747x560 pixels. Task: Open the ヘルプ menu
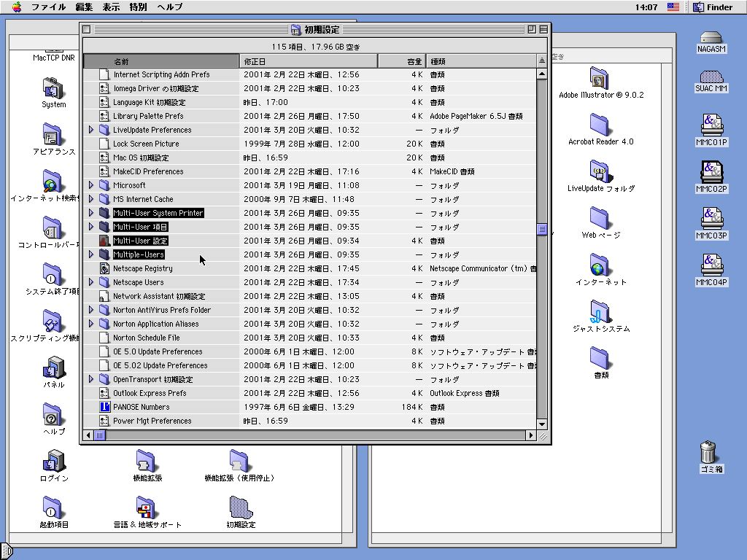click(169, 7)
